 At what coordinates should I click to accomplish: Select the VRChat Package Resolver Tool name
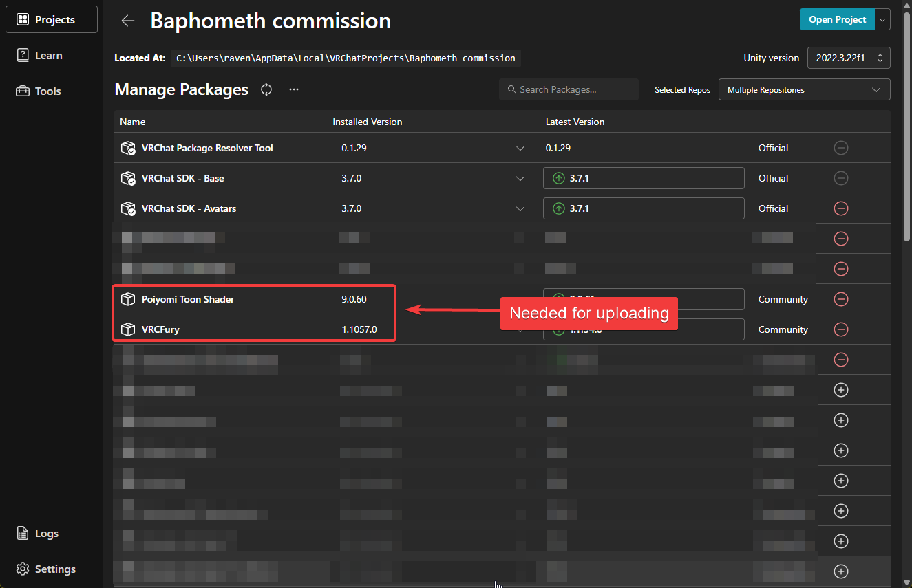[x=207, y=148]
